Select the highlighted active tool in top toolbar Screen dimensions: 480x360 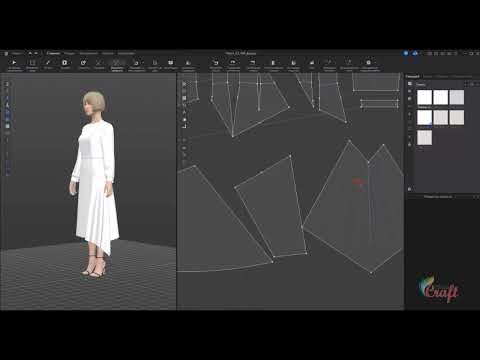[116, 65]
